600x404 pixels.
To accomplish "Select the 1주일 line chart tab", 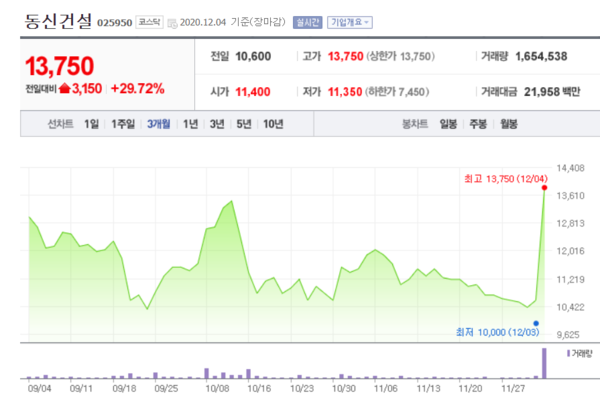I will coord(123,124).
